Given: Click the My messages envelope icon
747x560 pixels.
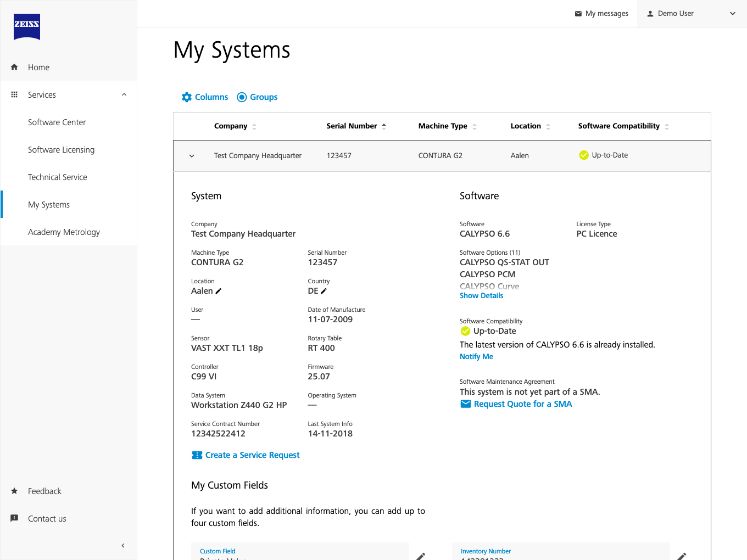Looking at the screenshot, I should coord(578,14).
